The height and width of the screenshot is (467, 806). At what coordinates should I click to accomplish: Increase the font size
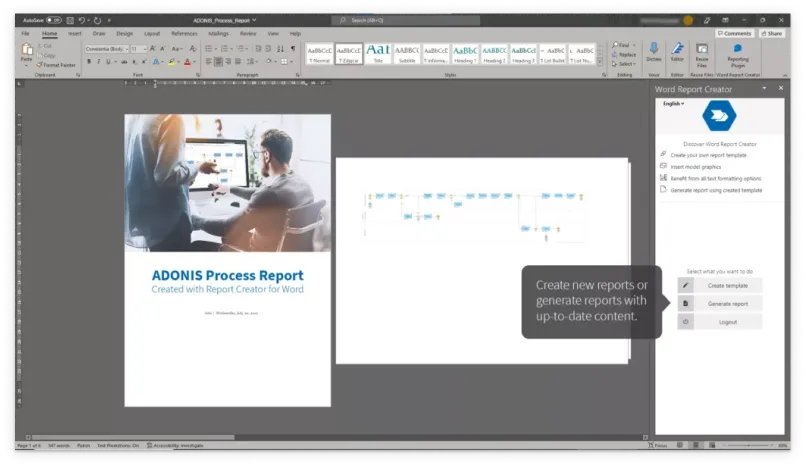[153, 49]
